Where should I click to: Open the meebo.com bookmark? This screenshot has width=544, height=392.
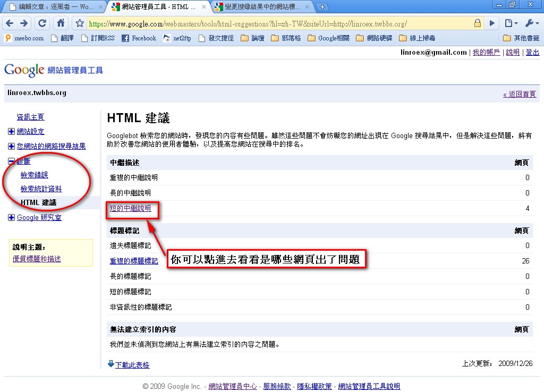pyautogui.click(x=24, y=38)
